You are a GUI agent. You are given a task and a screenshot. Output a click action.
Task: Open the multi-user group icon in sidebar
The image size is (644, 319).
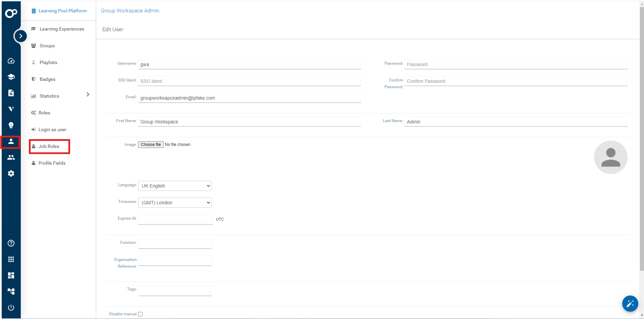[x=11, y=157]
